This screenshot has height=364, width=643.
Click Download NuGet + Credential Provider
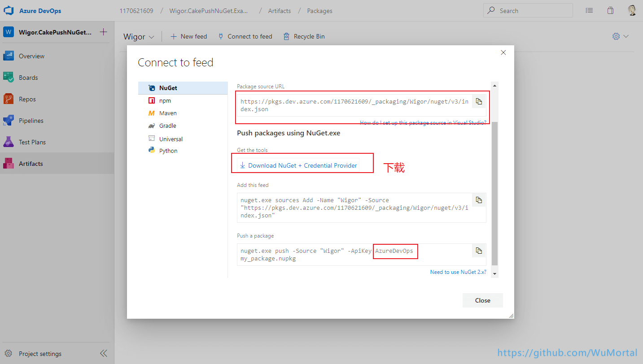pos(298,165)
